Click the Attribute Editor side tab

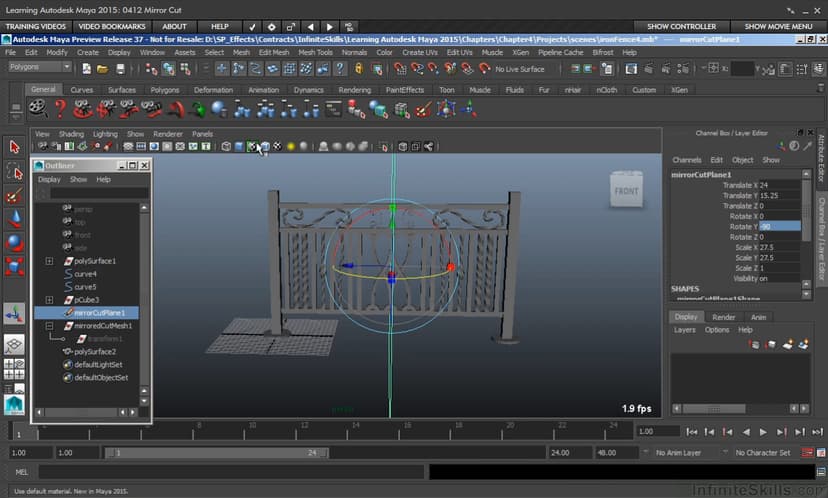(x=821, y=157)
